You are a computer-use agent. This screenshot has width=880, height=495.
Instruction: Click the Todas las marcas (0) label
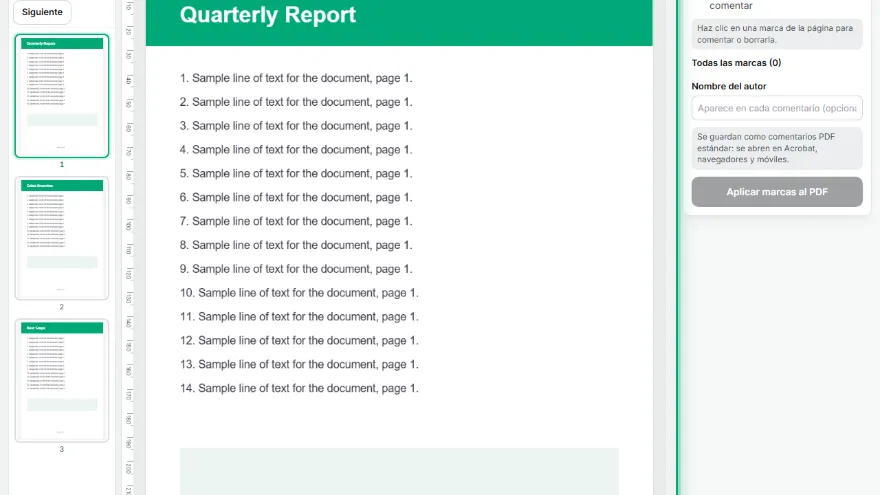(736, 63)
